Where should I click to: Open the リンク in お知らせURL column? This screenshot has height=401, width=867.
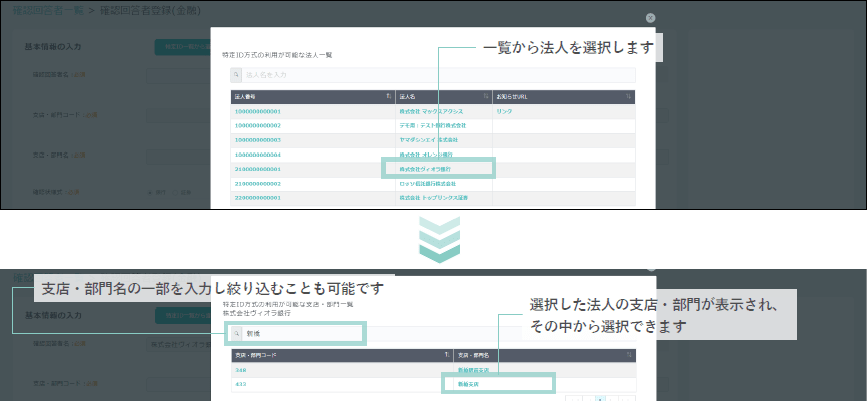(x=504, y=111)
